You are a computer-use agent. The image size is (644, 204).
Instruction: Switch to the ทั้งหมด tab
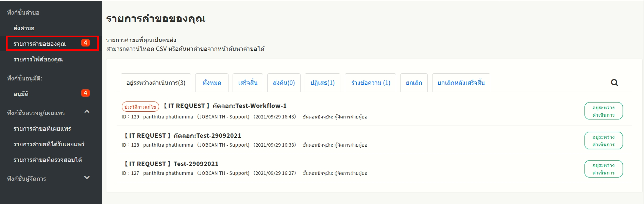(211, 83)
